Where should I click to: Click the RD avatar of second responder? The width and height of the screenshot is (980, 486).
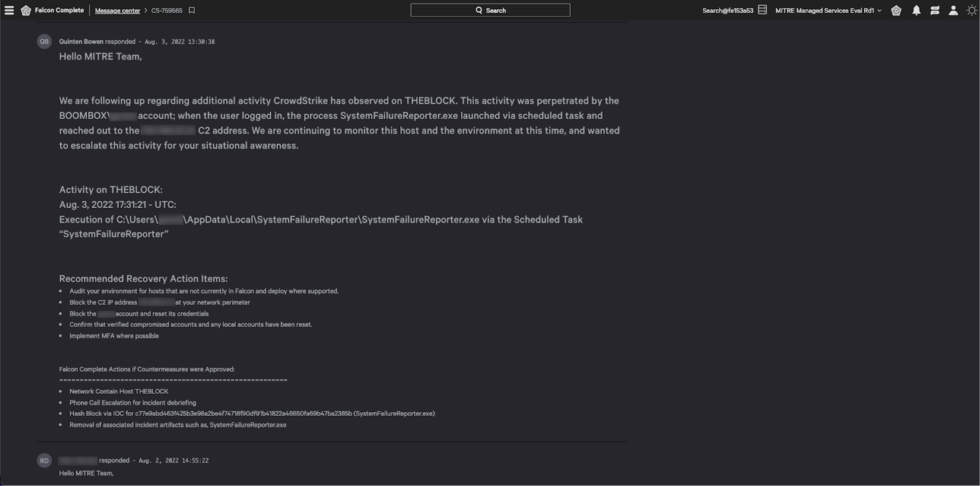(x=44, y=461)
